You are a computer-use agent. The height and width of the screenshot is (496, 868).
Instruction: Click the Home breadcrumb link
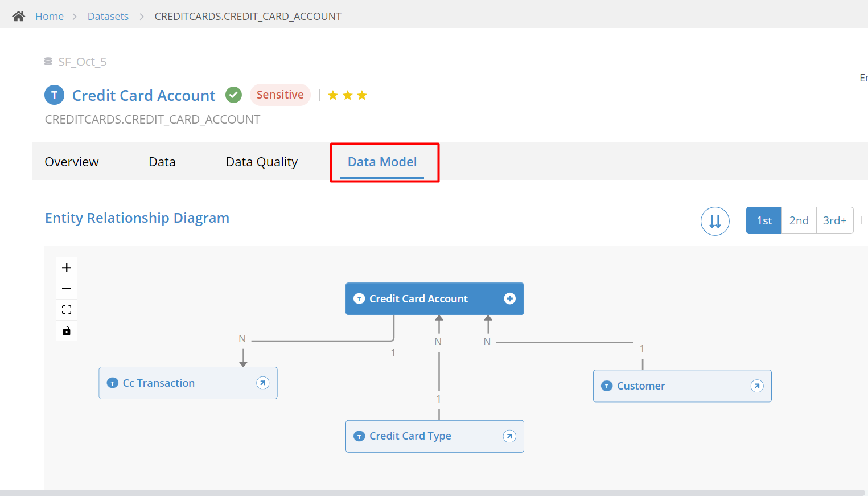tap(50, 16)
